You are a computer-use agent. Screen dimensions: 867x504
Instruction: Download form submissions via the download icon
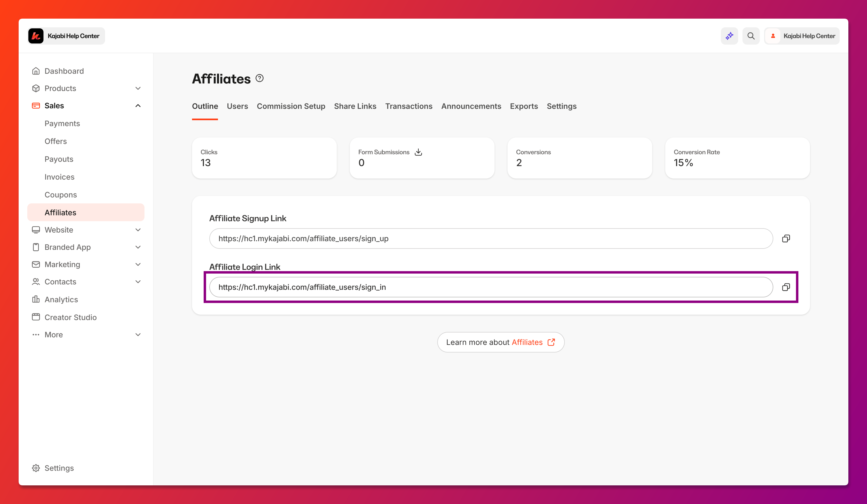pyautogui.click(x=418, y=152)
